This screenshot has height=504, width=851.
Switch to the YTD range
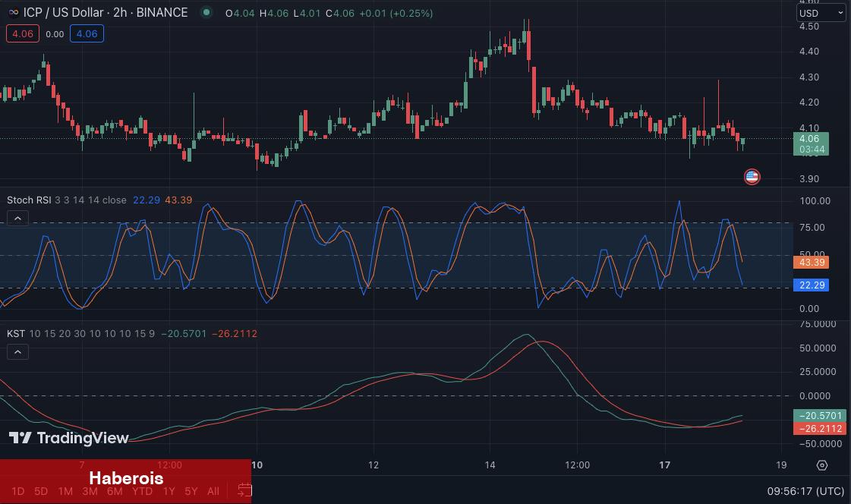142,491
